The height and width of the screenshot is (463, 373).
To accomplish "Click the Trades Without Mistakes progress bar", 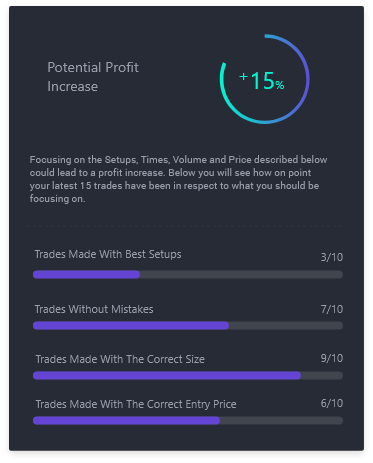I will click(x=188, y=326).
